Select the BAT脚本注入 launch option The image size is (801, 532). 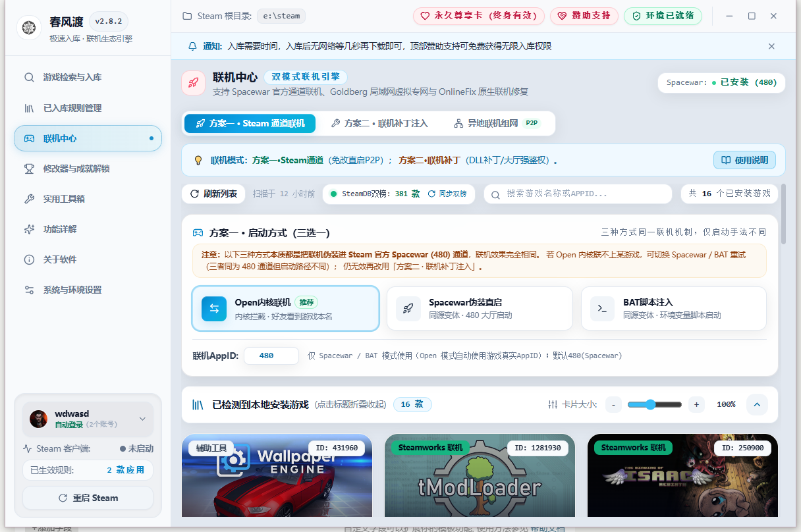click(674, 308)
